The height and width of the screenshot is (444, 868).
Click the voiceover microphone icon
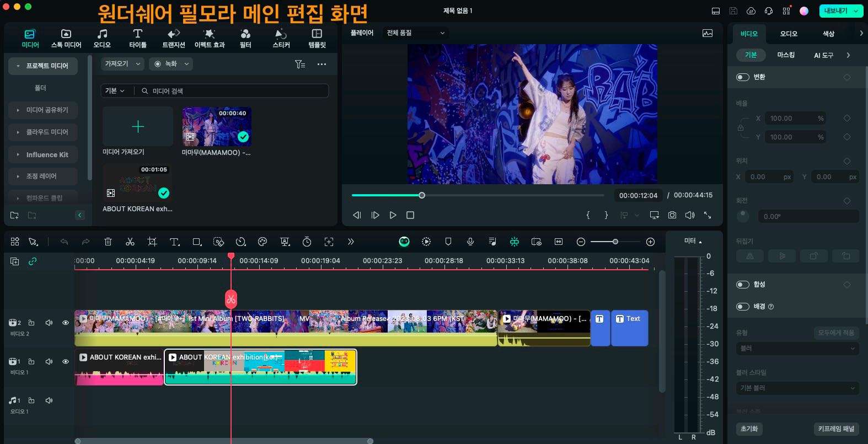tap(470, 242)
